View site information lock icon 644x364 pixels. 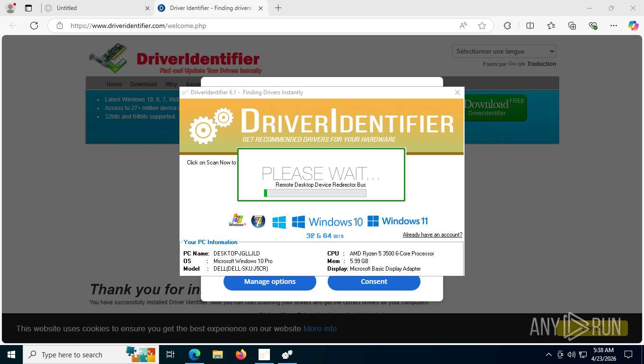(59, 26)
